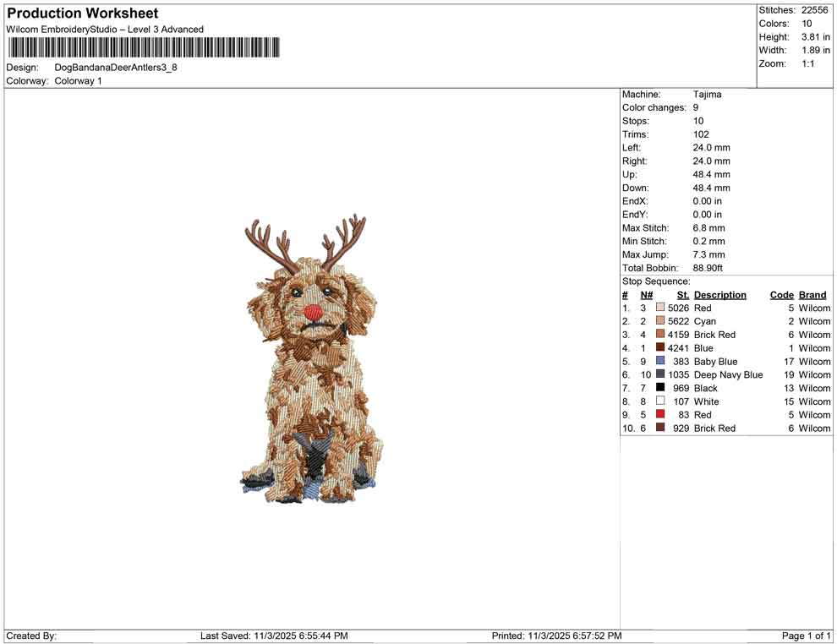Click the Black thread color swatch

659,388
